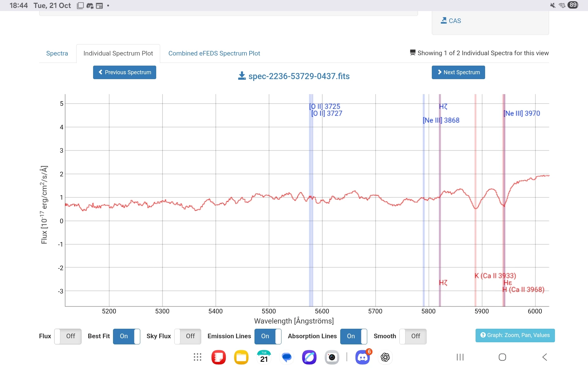Switch to the Spectra tab
The image size is (588, 368).
(x=57, y=53)
